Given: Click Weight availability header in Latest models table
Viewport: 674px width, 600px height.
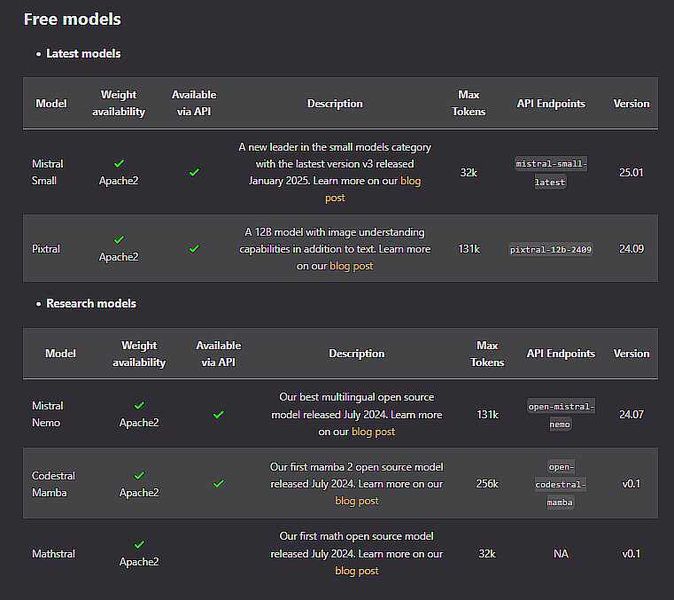Looking at the screenshot, I should (119, 103).
